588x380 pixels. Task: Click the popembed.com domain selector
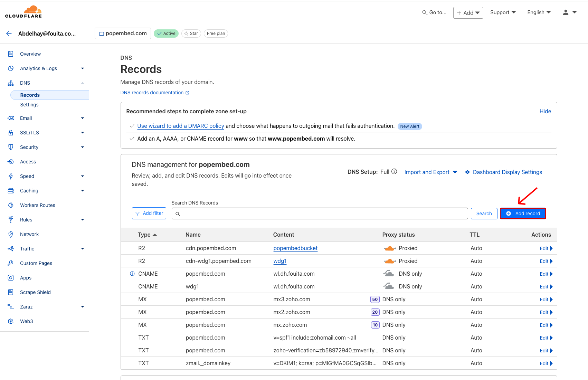coord(123,33)
